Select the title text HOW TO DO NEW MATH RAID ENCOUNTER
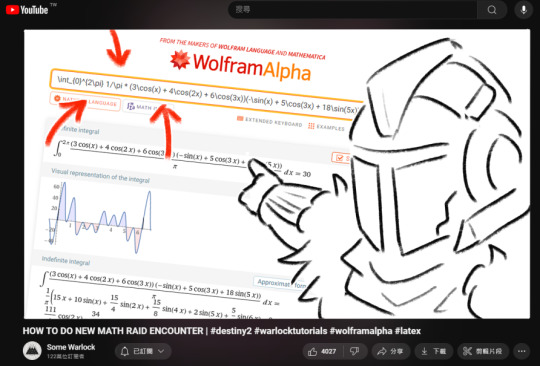 click(x=113, y=331)
